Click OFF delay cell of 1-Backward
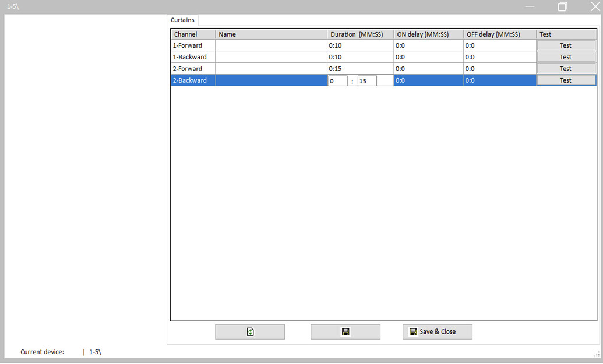Image resolution: width=603 pixels, height=364 pixels. (x=500, y=57)
